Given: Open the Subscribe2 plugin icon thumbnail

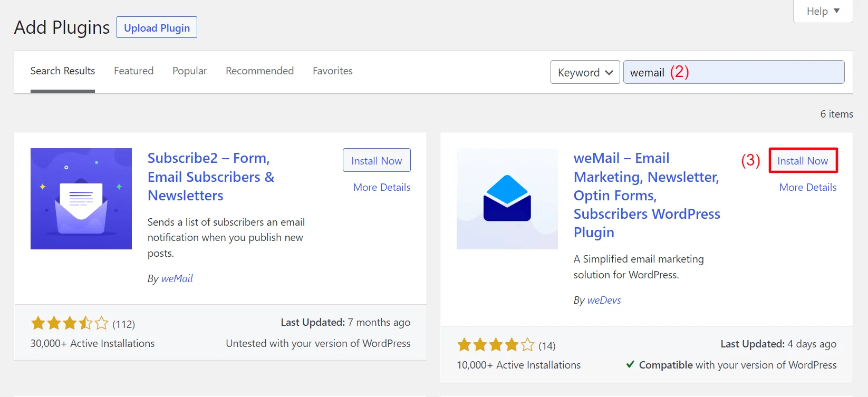Looking at the screenshot, I should (x=81, y=199).
